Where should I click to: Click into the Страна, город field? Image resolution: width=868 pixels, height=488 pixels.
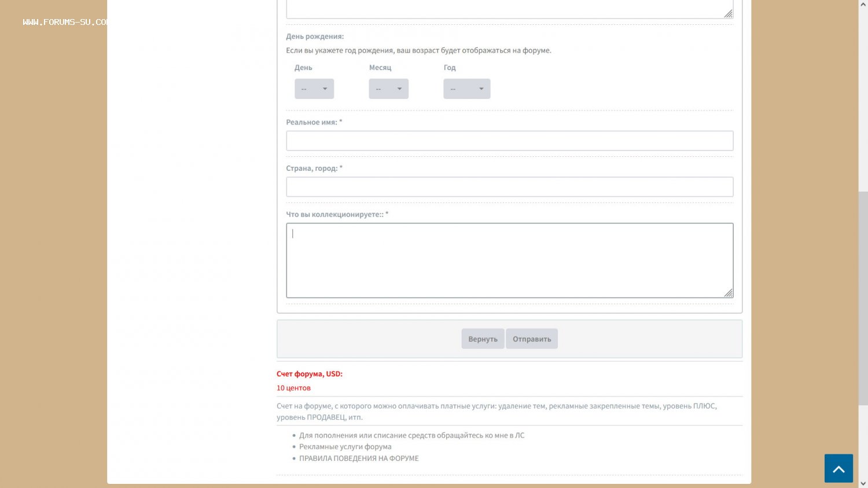(x=509, y=187)
